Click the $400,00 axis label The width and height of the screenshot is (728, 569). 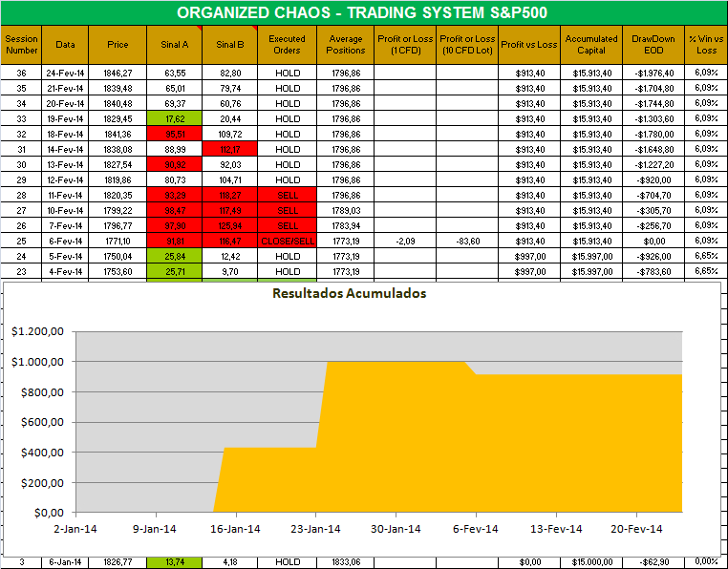42,453
